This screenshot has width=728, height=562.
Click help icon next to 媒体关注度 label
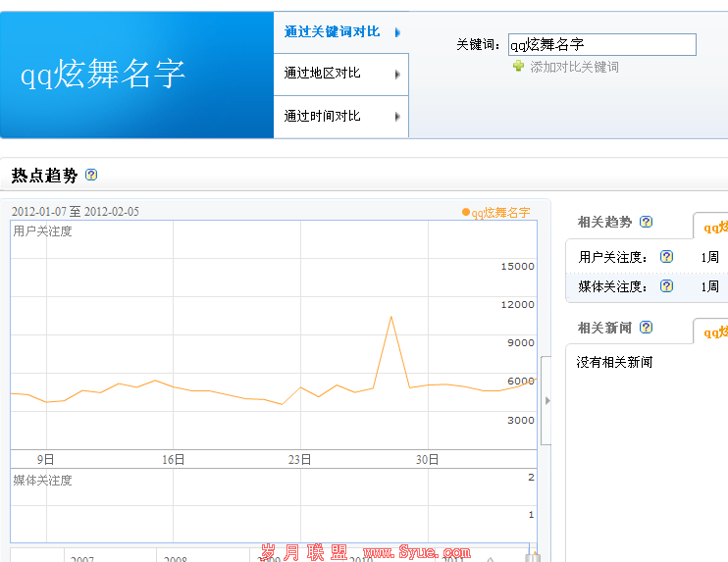tap(666, 286)
